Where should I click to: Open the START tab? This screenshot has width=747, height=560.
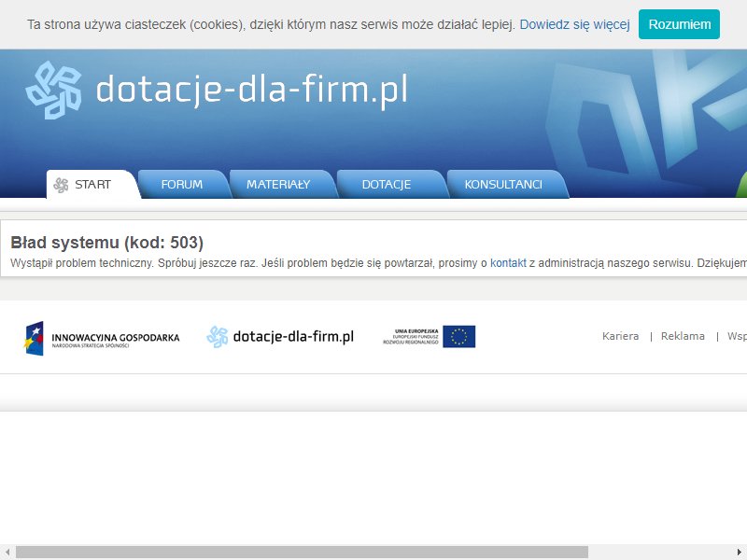[x=93, y=184]
